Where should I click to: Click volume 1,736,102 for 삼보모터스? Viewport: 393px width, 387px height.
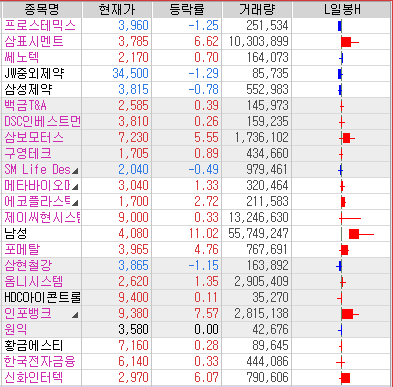[x=261, y=138]
